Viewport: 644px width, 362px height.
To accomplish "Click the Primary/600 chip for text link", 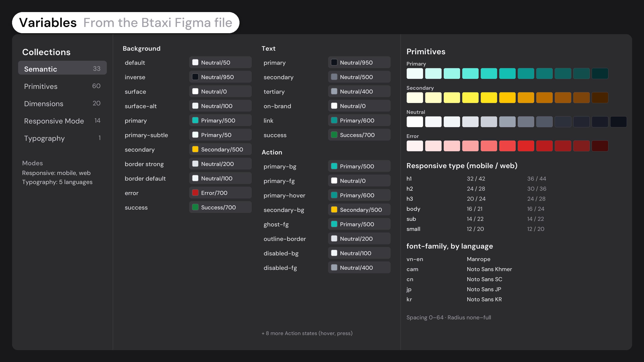I will coord(359,120).
